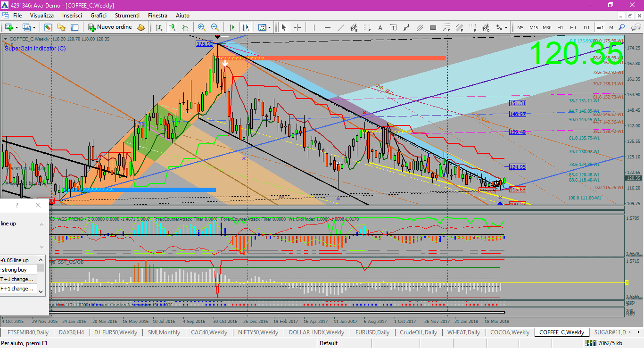Zoom out on the chart
This screenshot has height=348, width=644.
click(215, 27)
